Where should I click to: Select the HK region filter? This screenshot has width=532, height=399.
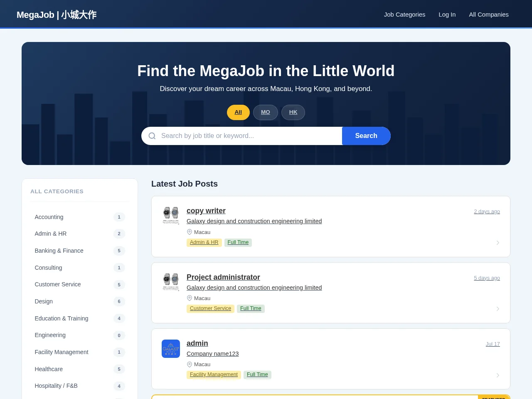click(x=293, y=112)
